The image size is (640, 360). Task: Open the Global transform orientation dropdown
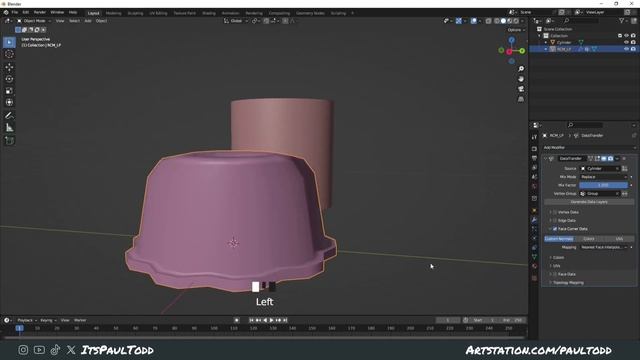tap(236, 21)
